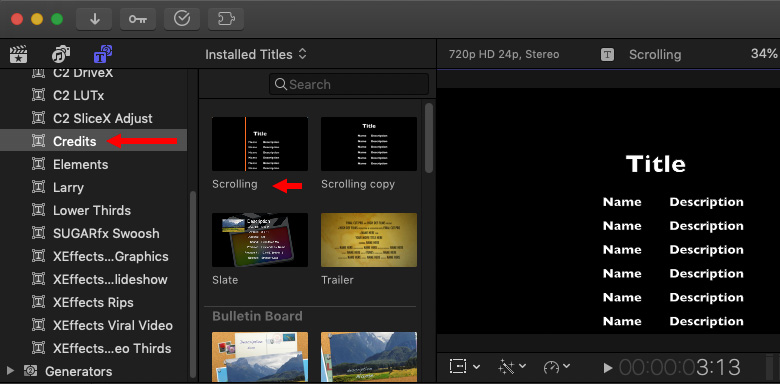Viewport: 780px width, 384px height.
Task: Click the title icon beside XEffects...eo Thirds
Action: click(38, 348)
